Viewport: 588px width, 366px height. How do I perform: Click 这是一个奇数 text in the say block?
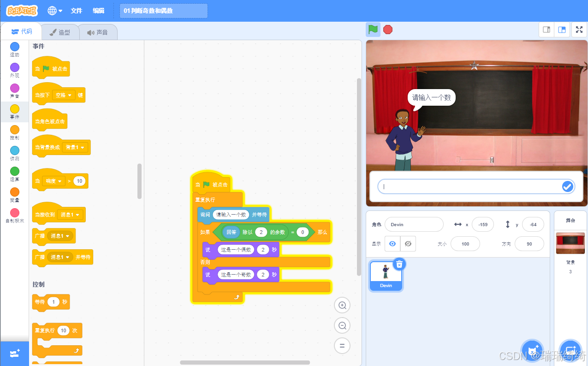236,275
